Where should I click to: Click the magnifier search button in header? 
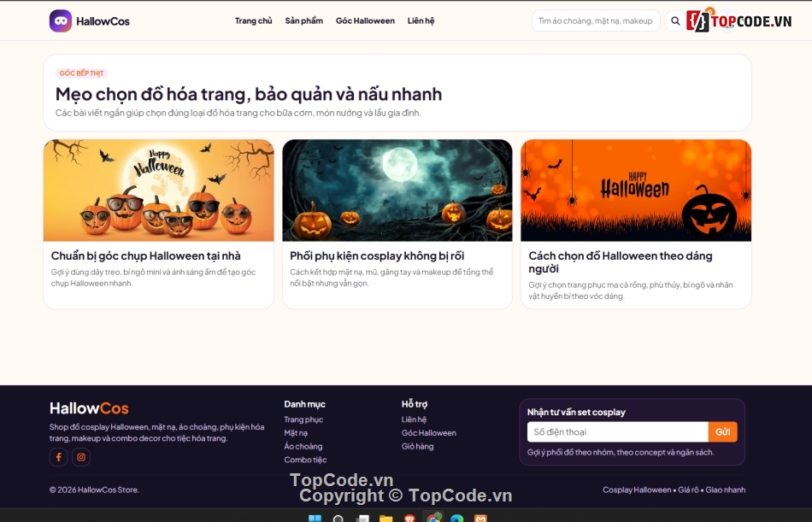[x=675, y=21]
